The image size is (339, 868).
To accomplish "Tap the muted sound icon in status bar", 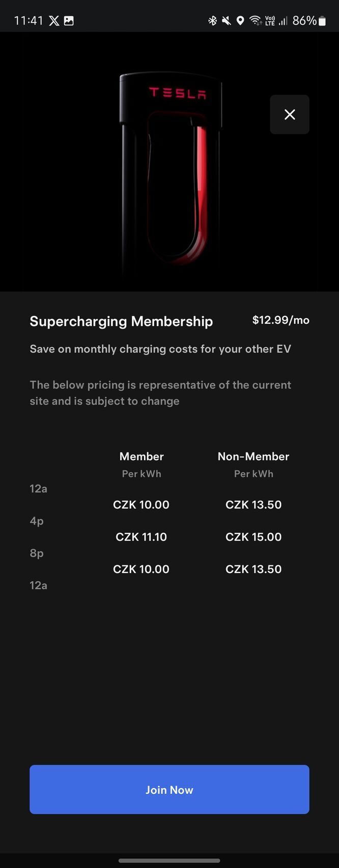I will (x=226, y=20).
